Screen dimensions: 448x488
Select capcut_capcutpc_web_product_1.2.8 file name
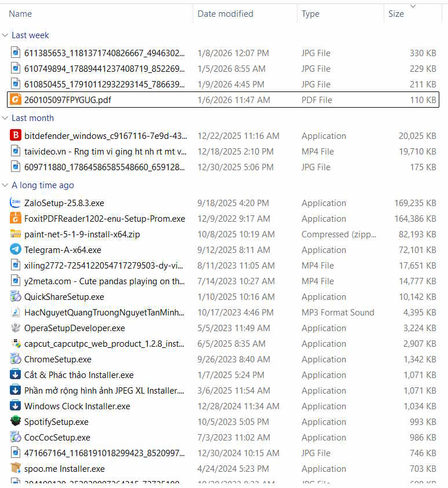(104, 344)
